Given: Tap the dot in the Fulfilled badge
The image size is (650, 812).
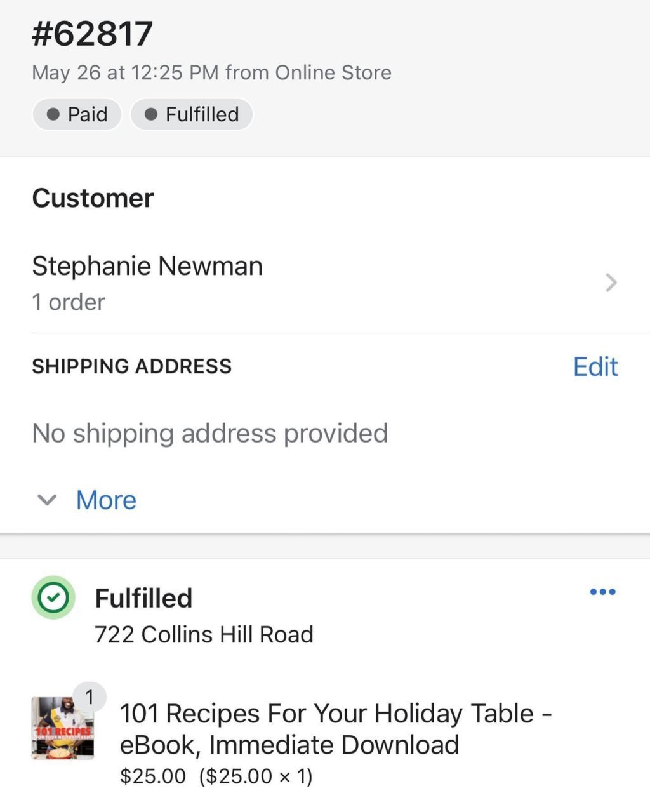Looking at the screenshot, I should [x=151, y=114].
